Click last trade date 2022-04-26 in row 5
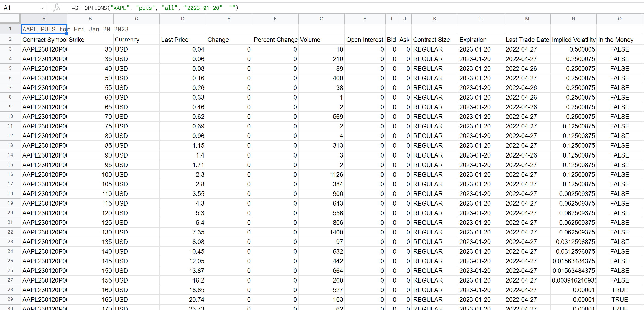This screenshot has height=310, width=644. (x=527, y=68)
